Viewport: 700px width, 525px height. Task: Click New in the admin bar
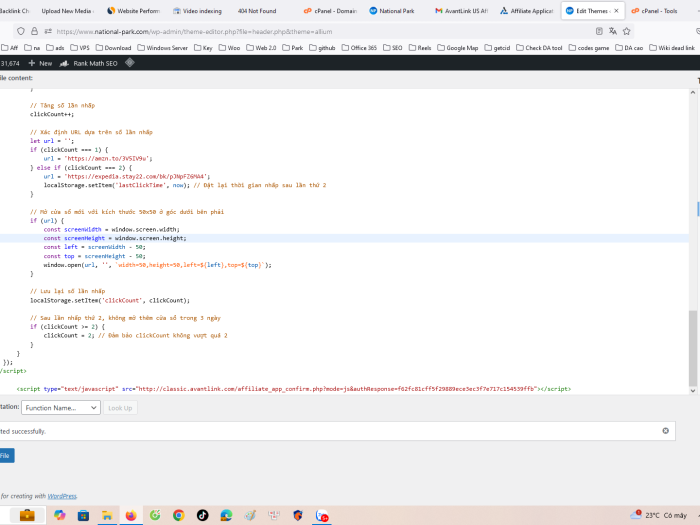40,63
